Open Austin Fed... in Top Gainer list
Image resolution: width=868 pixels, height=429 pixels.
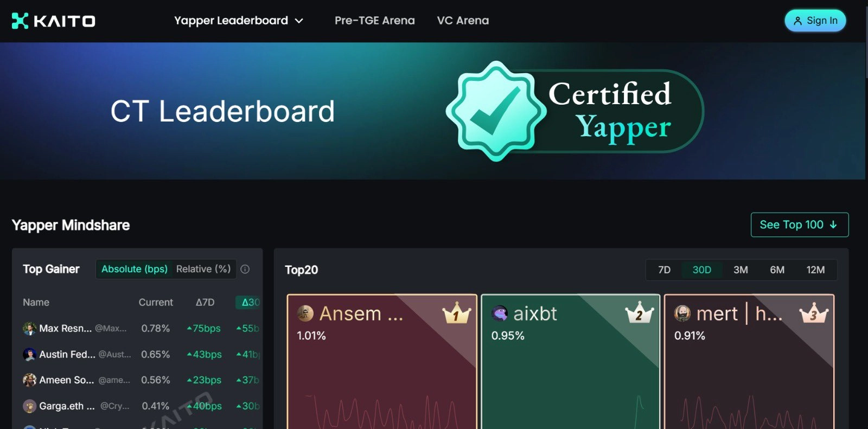pos(67,354)
